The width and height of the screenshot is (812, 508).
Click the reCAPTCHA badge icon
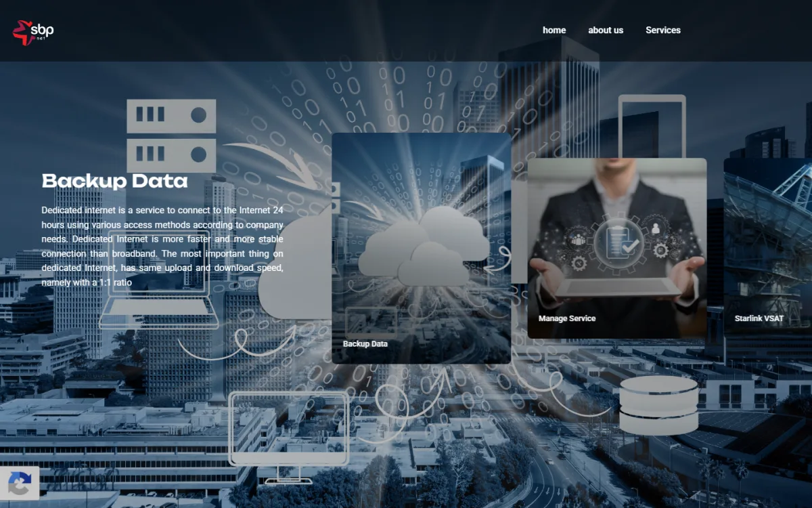(20, 484)
